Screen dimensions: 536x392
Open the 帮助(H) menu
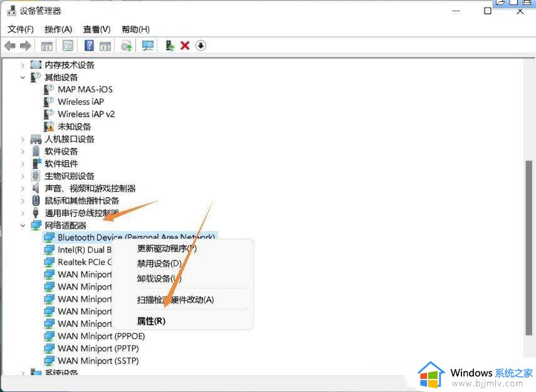[x=135, y=29]
